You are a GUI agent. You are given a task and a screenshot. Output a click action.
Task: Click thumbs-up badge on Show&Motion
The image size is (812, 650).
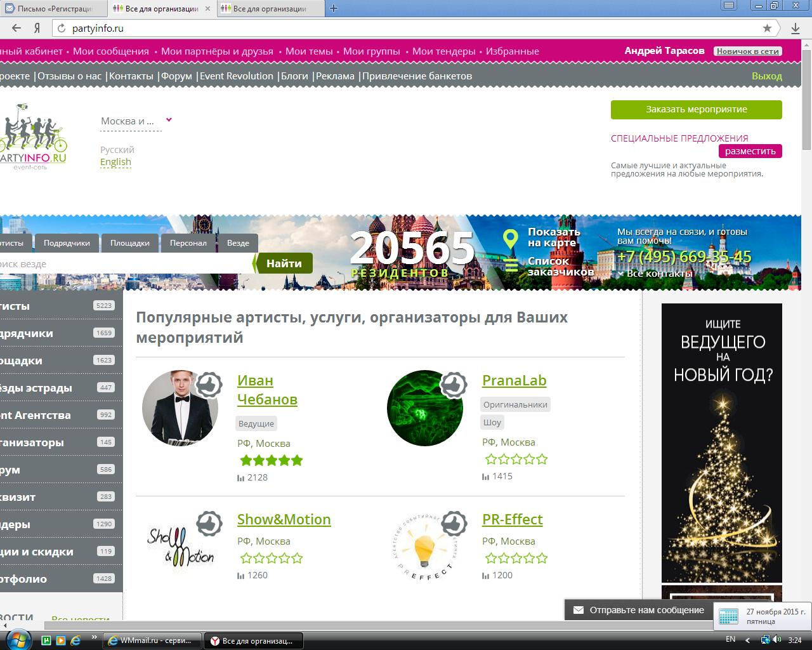[208, 524]
